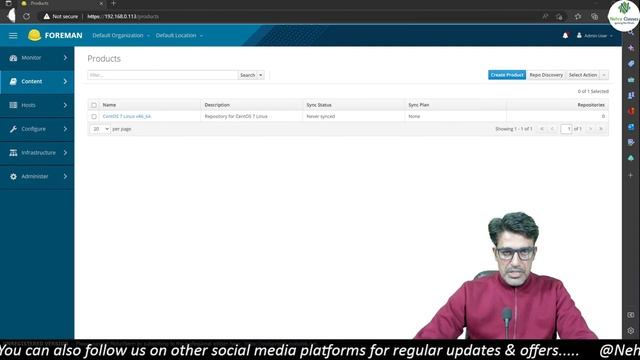Click the browser address bar URL

point(123,16)
